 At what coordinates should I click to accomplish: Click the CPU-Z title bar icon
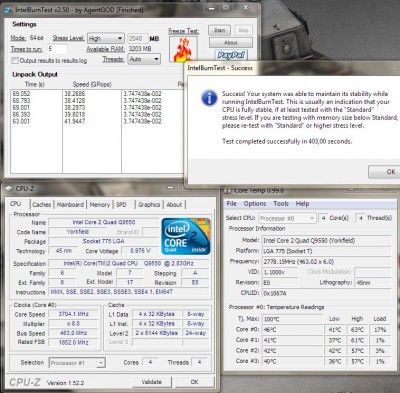point(9,189)
